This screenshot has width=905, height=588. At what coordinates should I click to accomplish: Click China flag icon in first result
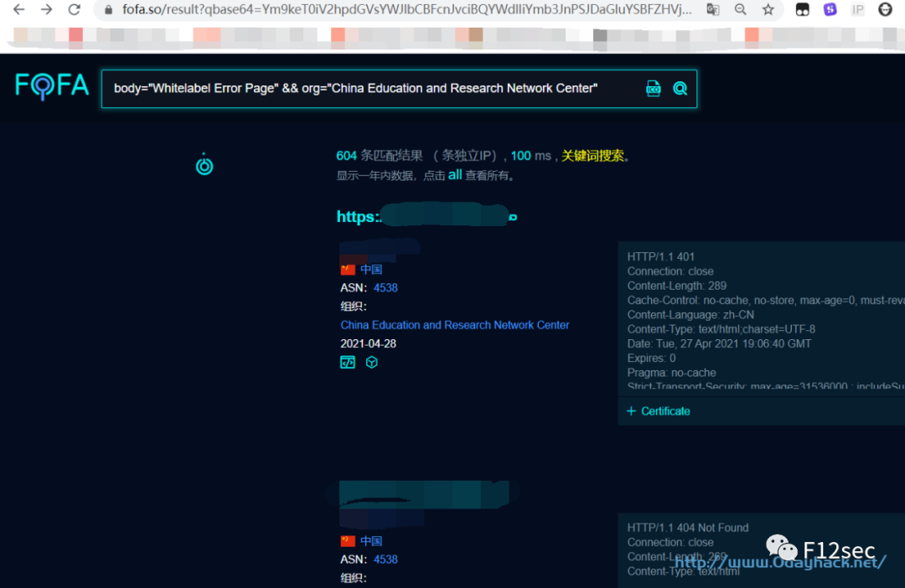click(x=348, y=270)
